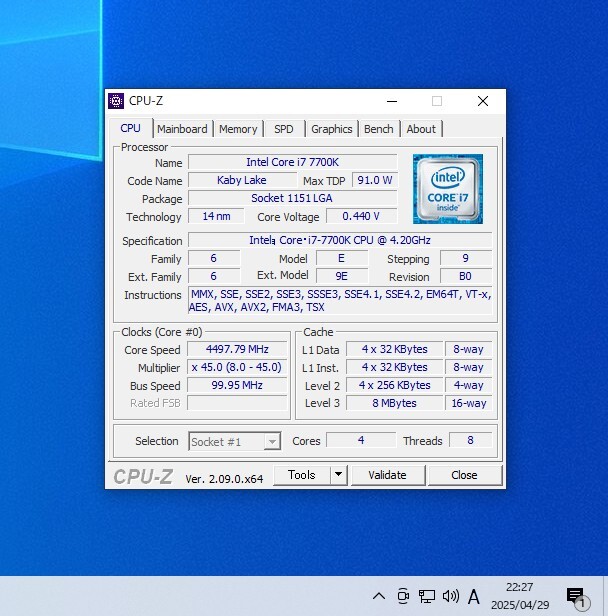Click the Stepping value 9
Viewport: 608px width, 616px height.
465,258
